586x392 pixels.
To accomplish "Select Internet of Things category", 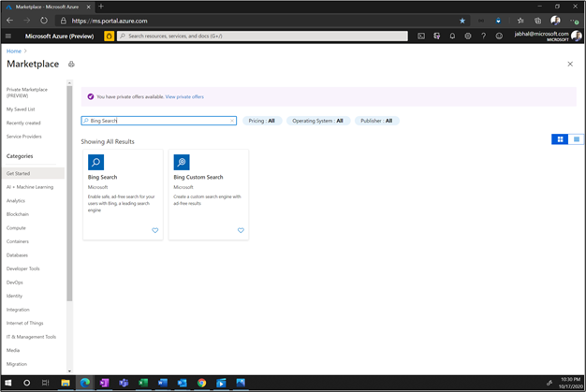I will pyautogui.click(x=24, y=324).
